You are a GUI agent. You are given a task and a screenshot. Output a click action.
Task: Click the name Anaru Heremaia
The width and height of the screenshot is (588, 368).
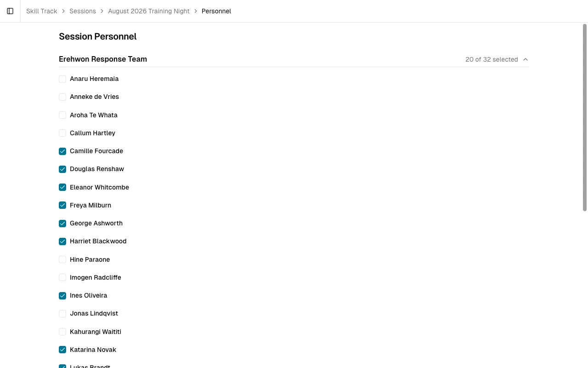click(94, 79)
